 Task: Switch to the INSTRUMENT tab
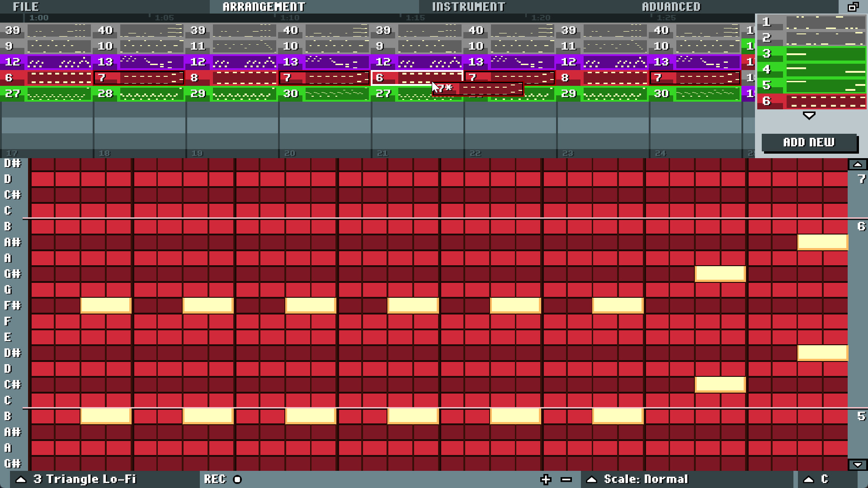(x=468, y=7)
